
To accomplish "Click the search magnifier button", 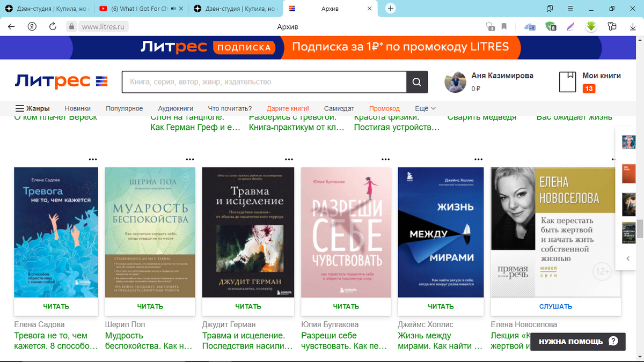I will point(417,82).
